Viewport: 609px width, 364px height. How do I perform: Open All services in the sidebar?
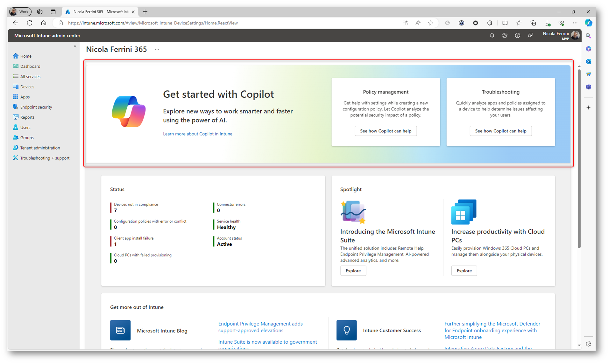[x=26, y=76]
